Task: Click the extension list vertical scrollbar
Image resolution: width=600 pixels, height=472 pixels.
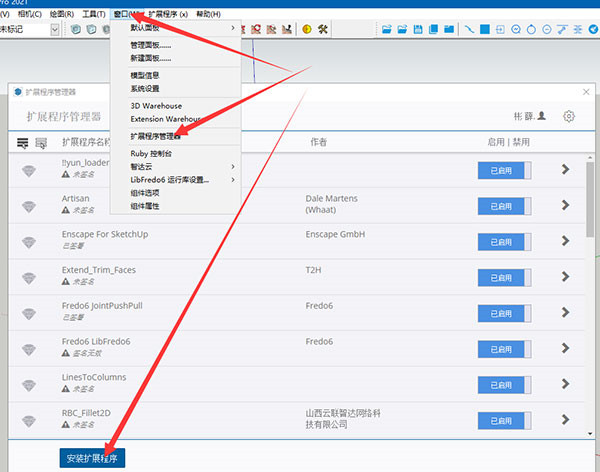Action: click(590, 296)
